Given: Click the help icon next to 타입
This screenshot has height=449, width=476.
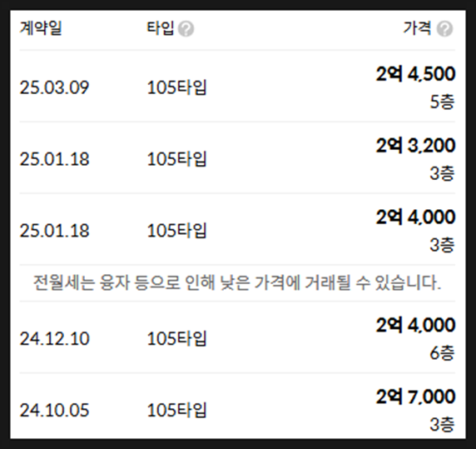Looking at the screenshot, I should point(186,29).
